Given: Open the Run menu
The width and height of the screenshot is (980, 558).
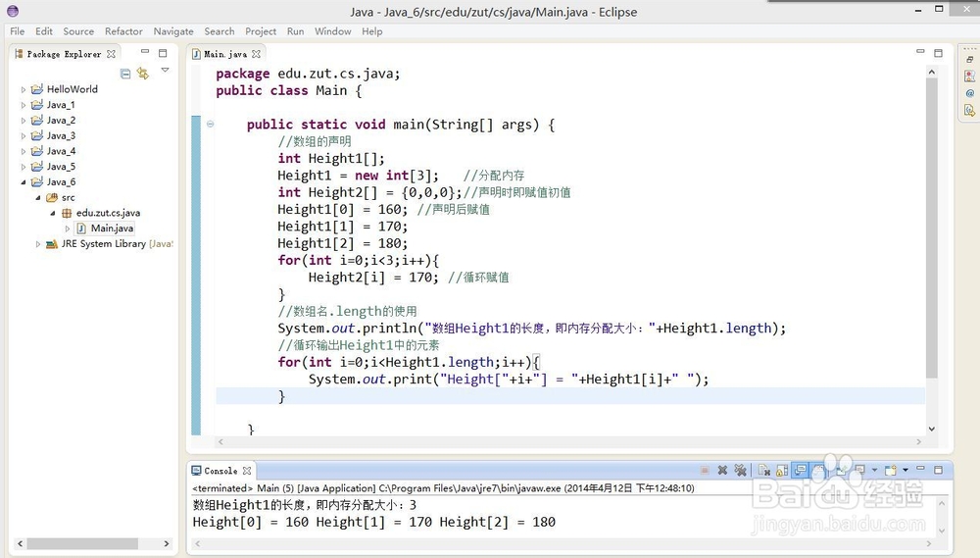Looking at the screenshot, I should pyautogui.click(x=296, y=31).
